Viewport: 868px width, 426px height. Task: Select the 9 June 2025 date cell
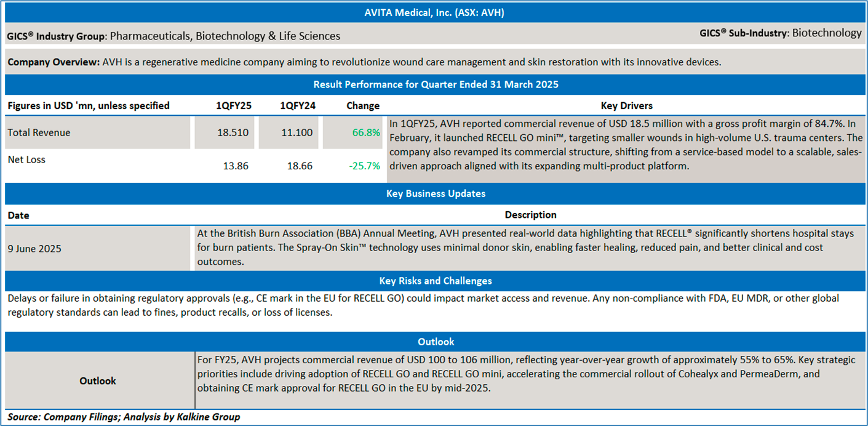[x=35, y=249]
